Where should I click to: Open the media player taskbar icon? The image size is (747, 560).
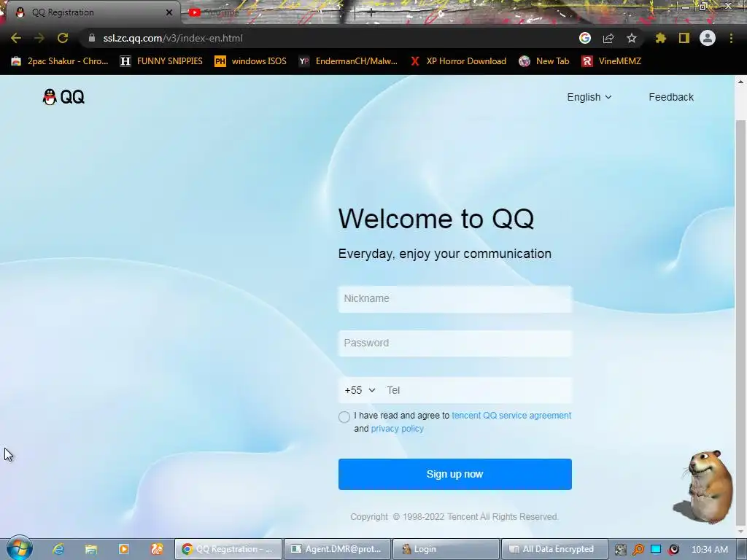(x=124, y=549)
